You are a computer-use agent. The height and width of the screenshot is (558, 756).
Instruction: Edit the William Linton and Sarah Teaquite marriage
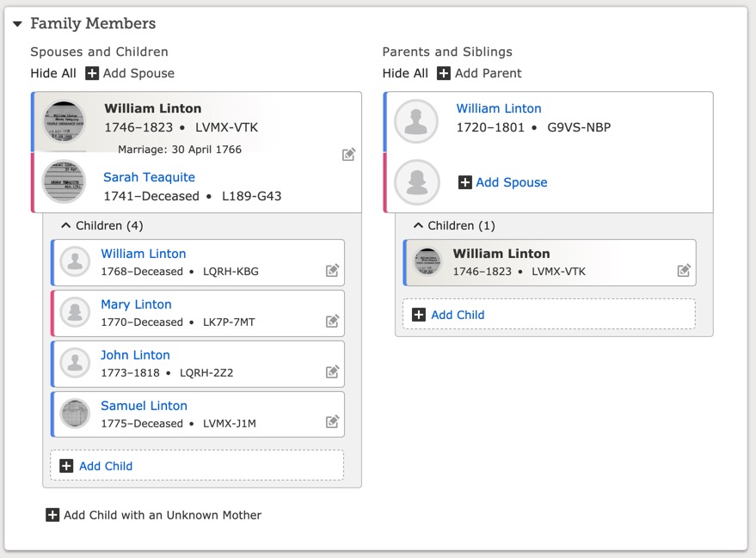[348, 154]
